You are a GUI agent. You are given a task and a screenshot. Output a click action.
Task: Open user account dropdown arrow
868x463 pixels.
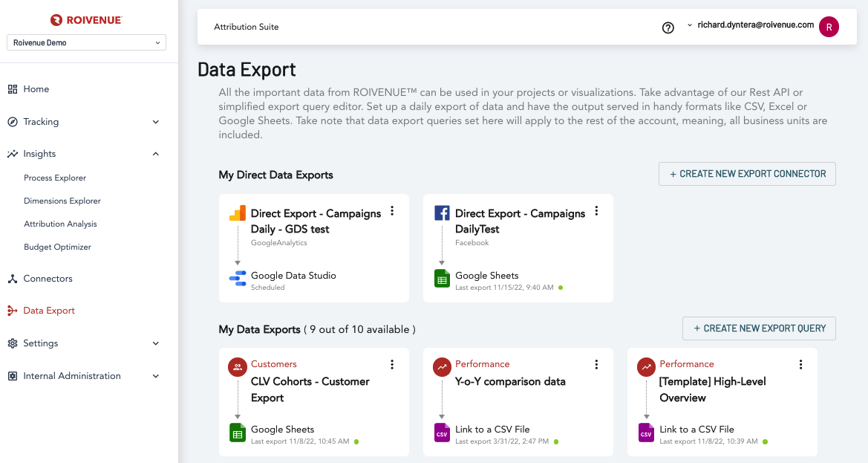tap(689, 25)
